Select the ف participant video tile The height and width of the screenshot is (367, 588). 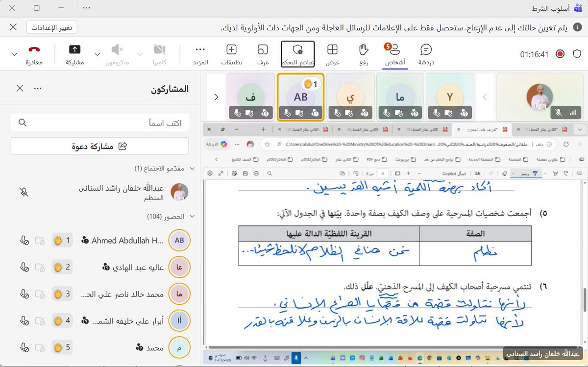(251, 97)
